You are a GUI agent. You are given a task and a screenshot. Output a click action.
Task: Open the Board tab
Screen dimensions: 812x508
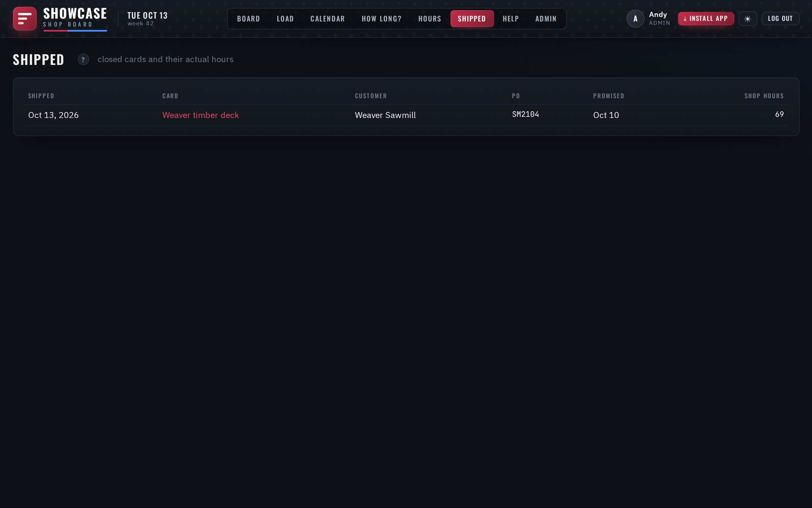(248, 18)
